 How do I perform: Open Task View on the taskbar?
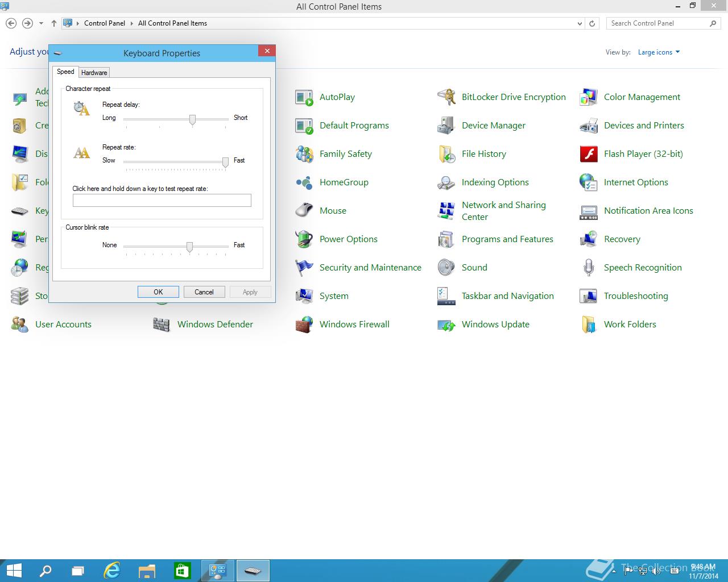[x=78, y=571]
